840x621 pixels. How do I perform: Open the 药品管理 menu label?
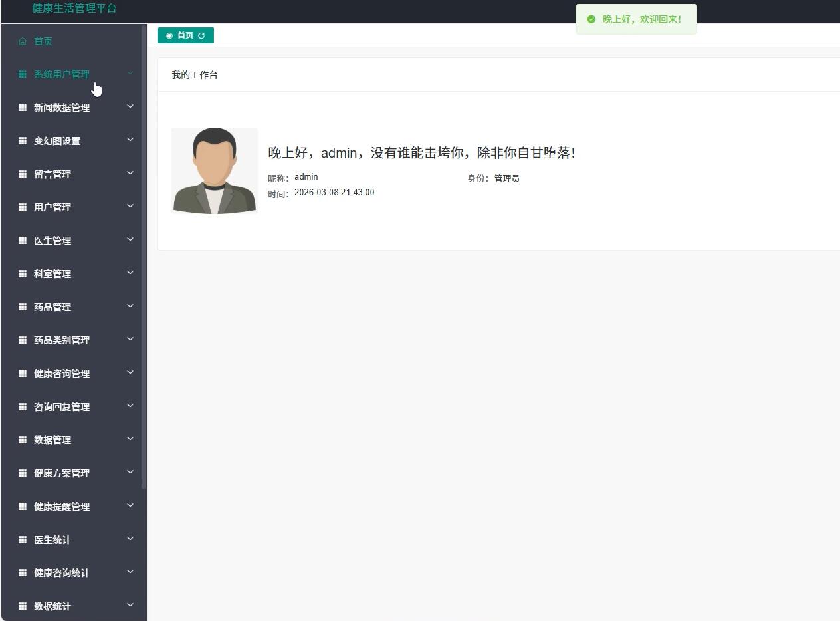click(52, 307)
